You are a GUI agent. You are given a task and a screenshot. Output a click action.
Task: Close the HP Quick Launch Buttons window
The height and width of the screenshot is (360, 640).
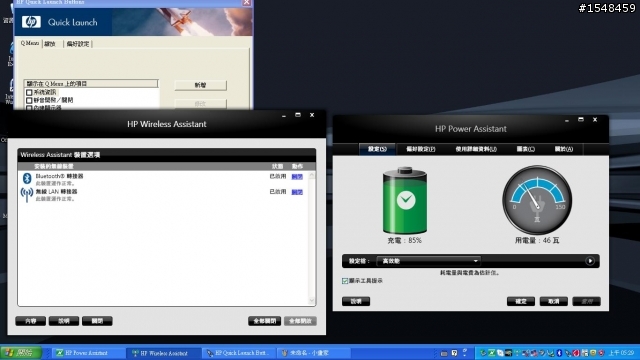click(x=247, y=2)
